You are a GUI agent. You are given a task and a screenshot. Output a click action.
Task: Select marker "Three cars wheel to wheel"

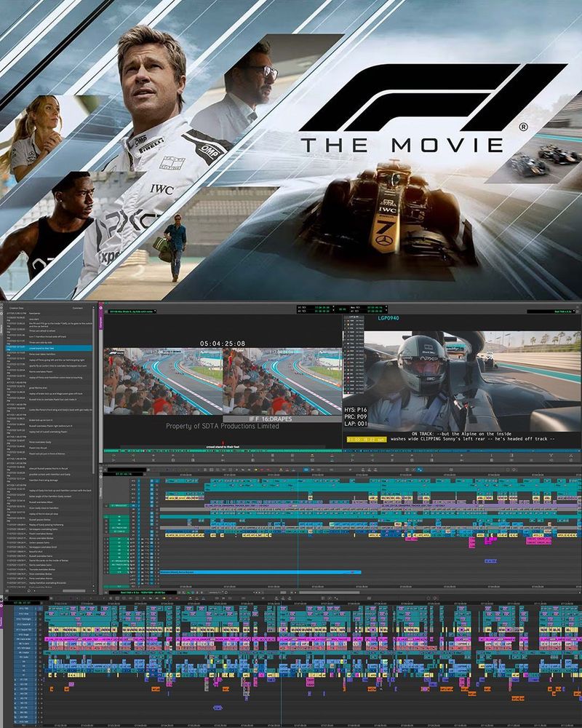49,331
